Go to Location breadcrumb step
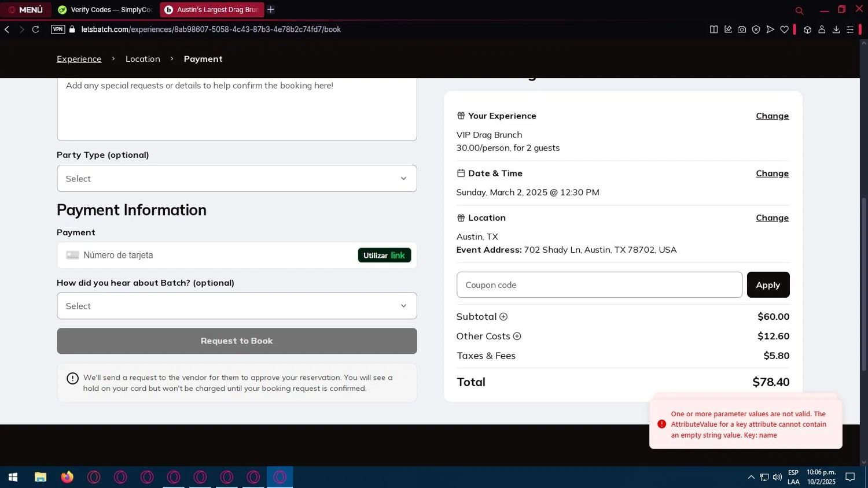The height and width of the screenshot is (488, 868). pyautogui.click(x=143, y=59)
